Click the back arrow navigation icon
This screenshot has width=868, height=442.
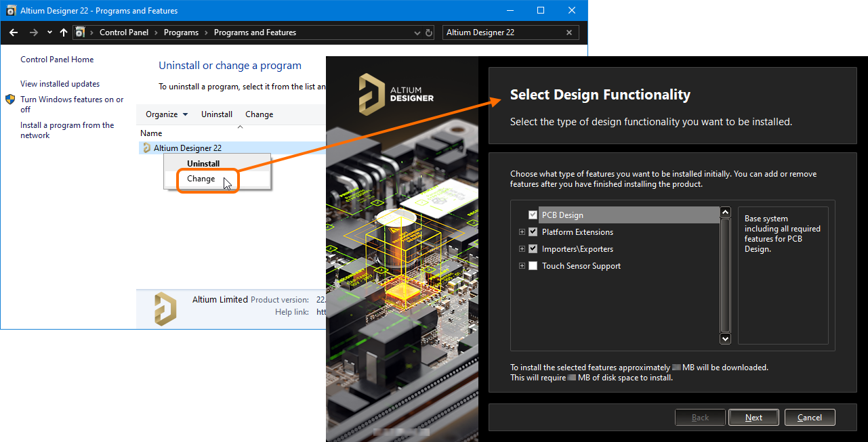(x=14, y=32)
